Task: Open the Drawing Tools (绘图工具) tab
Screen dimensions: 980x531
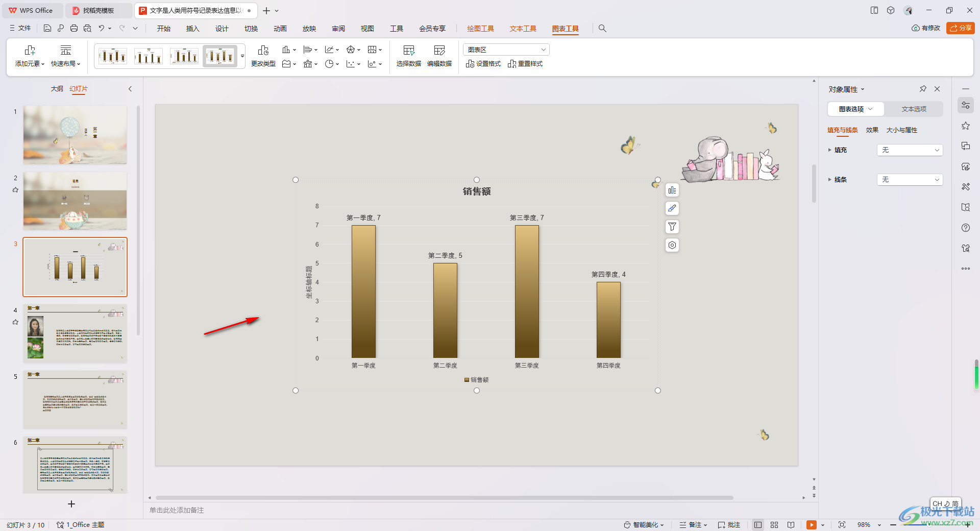Action: point(480,29)
